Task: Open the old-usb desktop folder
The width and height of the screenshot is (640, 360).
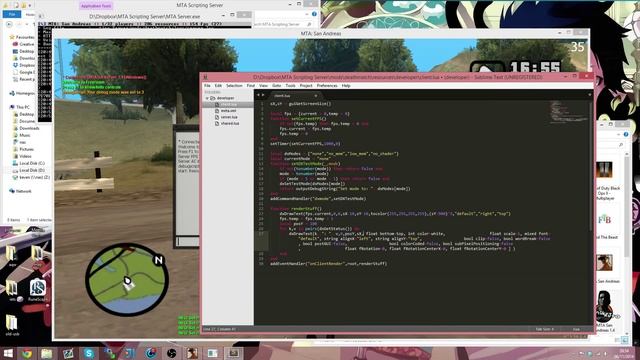Action: [12, 325]
